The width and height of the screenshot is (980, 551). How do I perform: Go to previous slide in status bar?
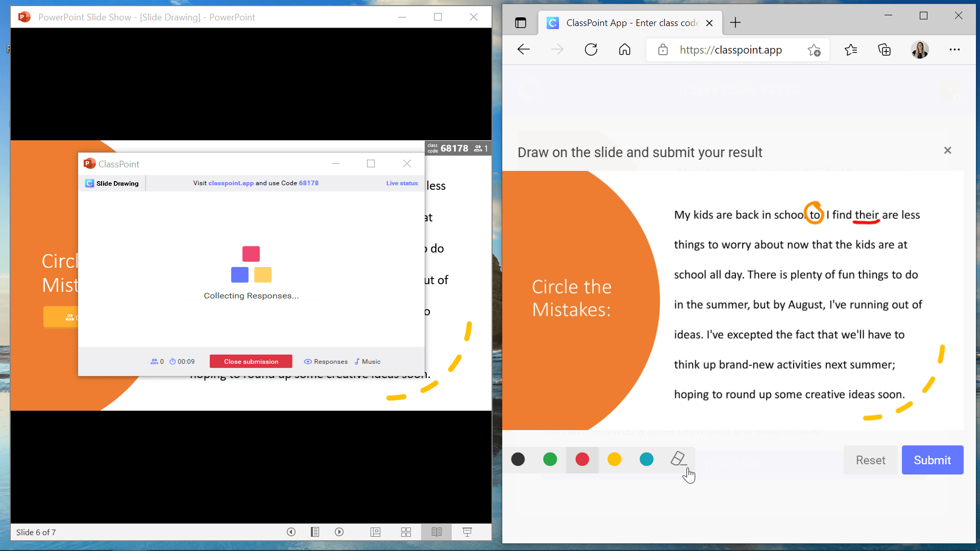click(x=291, y=532)
